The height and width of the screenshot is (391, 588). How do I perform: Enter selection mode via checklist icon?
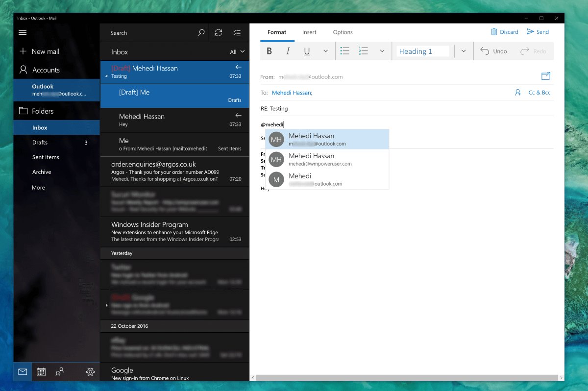pos(237,33)
